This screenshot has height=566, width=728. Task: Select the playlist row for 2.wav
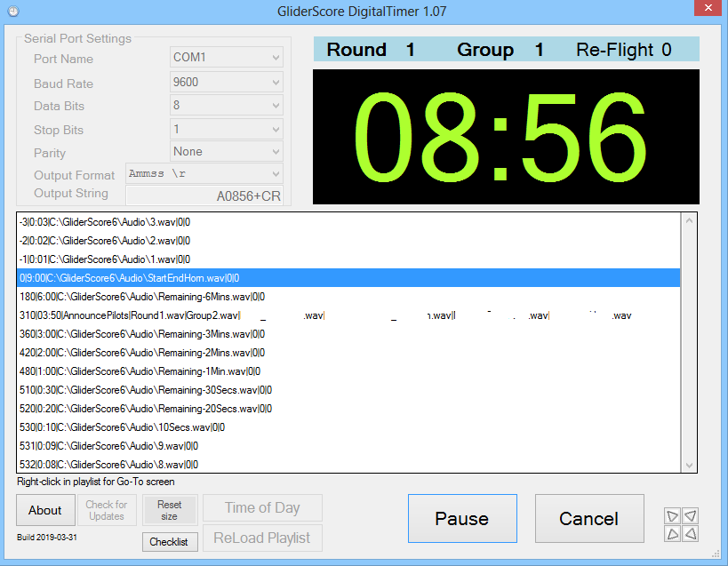coord(348,241)
